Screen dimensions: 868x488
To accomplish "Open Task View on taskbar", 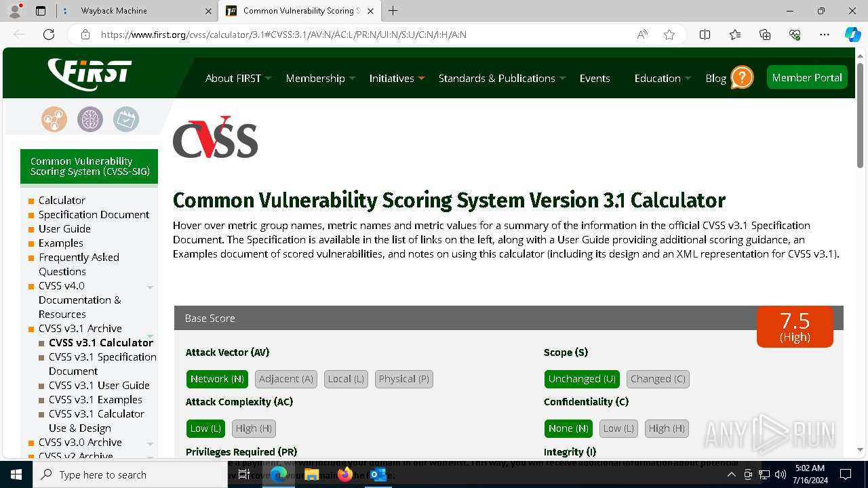I will tap(244, 474).
